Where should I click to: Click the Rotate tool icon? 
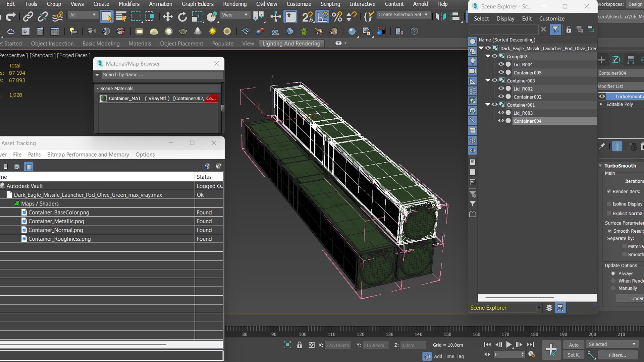pyautogui.click(x=182, y=16)
